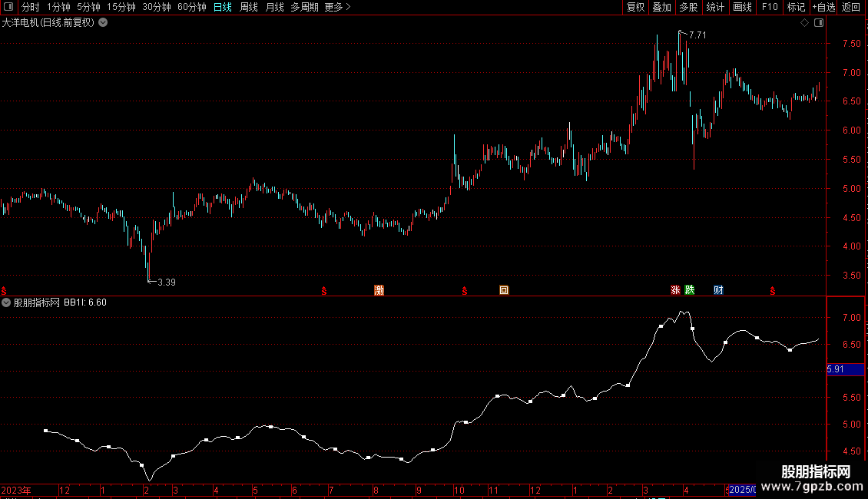
Task: Switch to 周线 weekly chart
Action: [x=249, y=7]
